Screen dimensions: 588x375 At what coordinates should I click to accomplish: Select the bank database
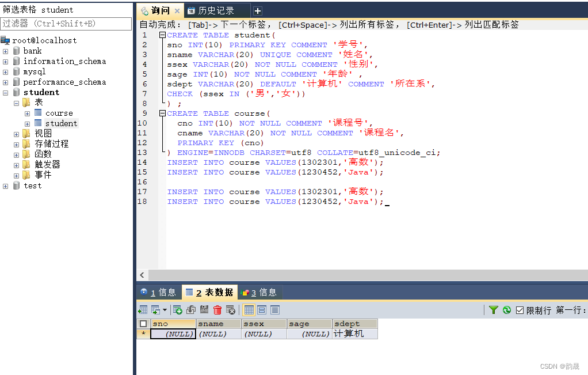[32, 51]
